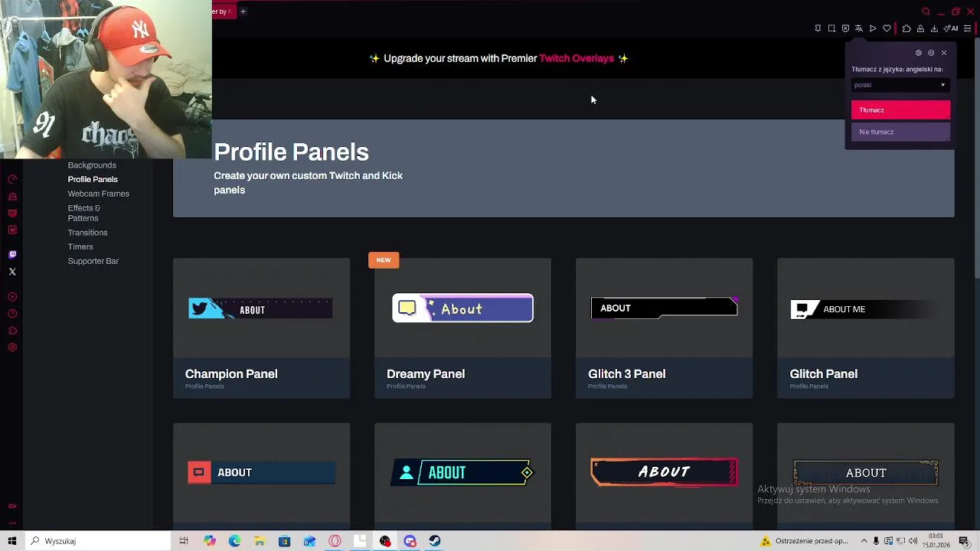Viewport: 980px width, 551px height.
Task: Open the Glitch 3 Panel thumbnail
Action: (664, 308)
